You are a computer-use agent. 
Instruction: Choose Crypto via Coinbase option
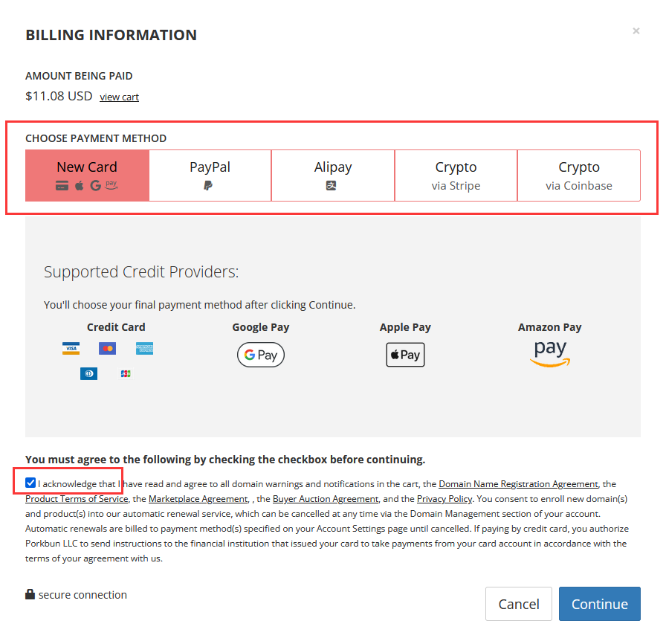[578, 176]
